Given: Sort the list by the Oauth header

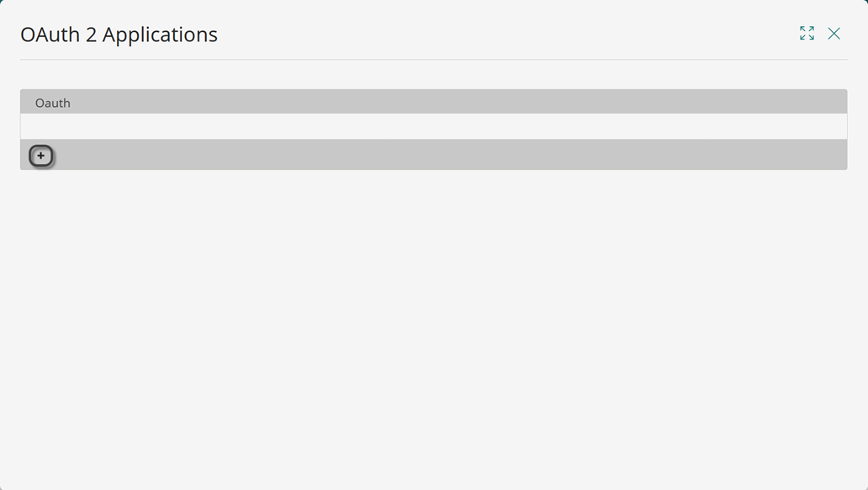Looking at the screenshot, I should pos(53,103).
